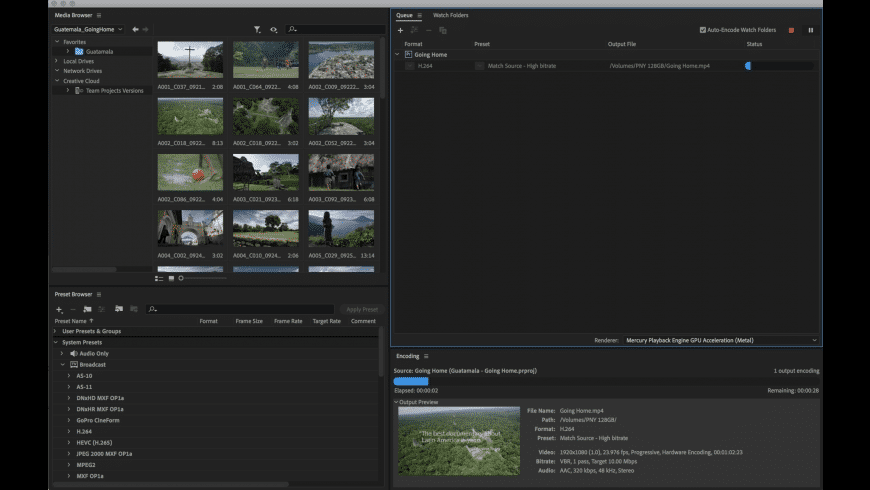
Task: Open the Guatemala_GoingHome path dropdown
Action: tap(90, 30)
